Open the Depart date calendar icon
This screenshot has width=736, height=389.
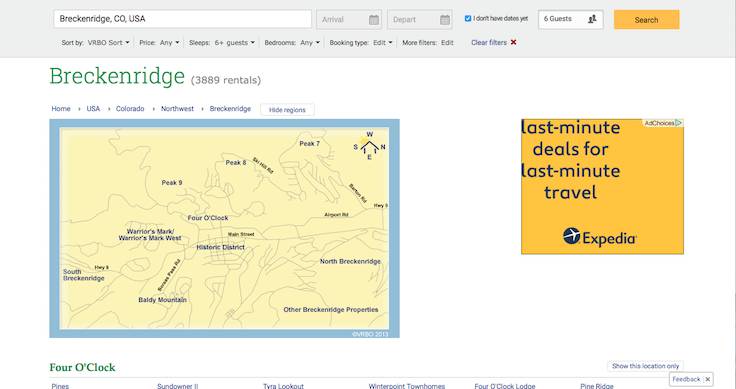pos(445,20)
